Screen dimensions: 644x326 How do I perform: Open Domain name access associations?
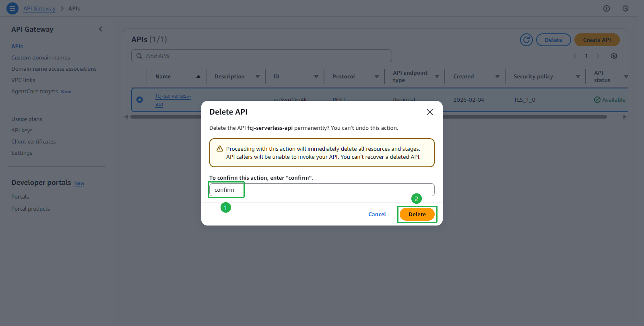click(x=54, y=69)
